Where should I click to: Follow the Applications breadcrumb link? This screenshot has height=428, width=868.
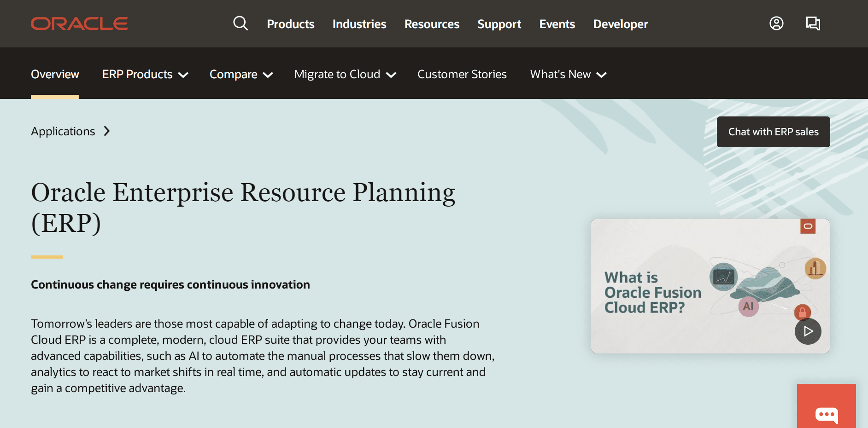63,132
